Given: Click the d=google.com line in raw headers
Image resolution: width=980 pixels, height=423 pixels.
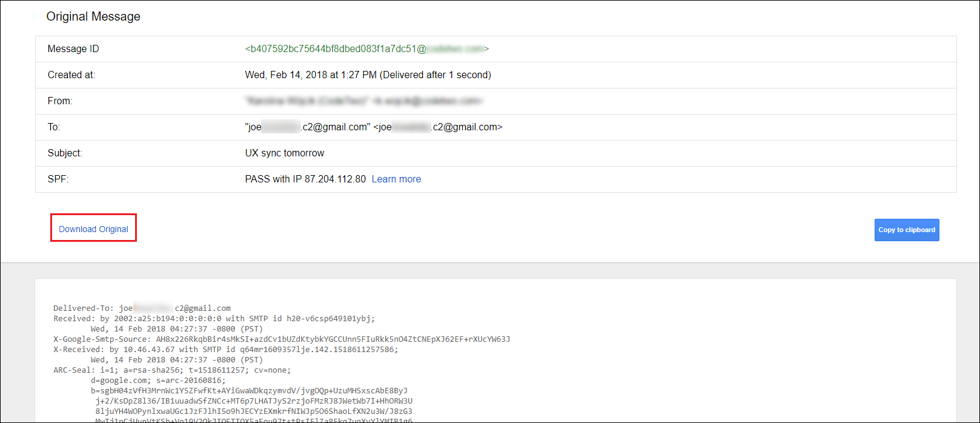Looking at the screenshot, I should (x=158, y=380).
